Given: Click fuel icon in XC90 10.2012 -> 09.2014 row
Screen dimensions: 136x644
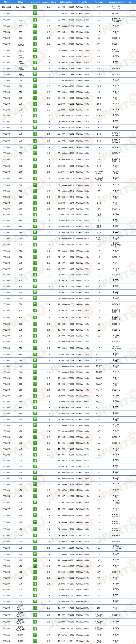Looking at the screenshot, I should 35,641.
